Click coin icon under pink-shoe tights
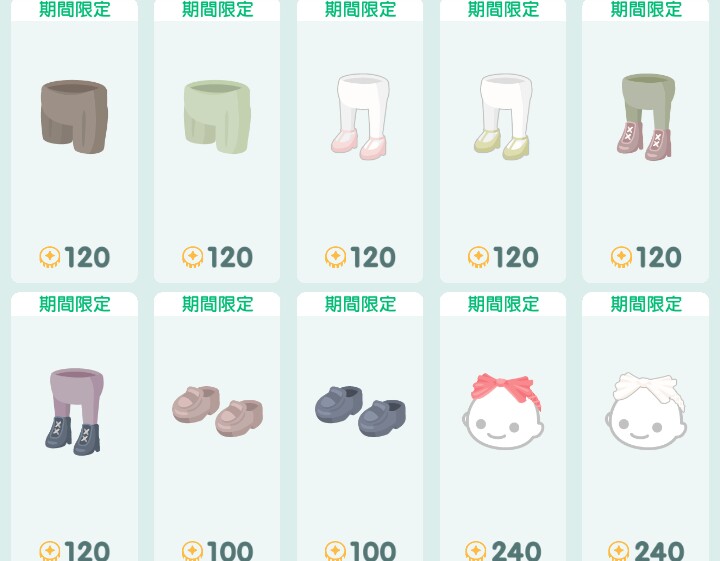 [x=336, y=257]
